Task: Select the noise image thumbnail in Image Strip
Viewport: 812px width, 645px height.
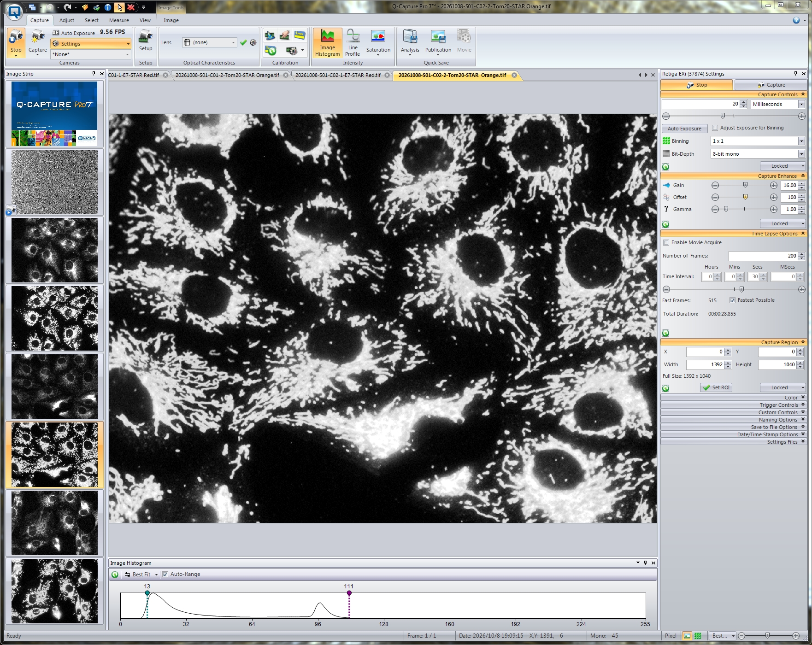Action: (x=54, y=182)
